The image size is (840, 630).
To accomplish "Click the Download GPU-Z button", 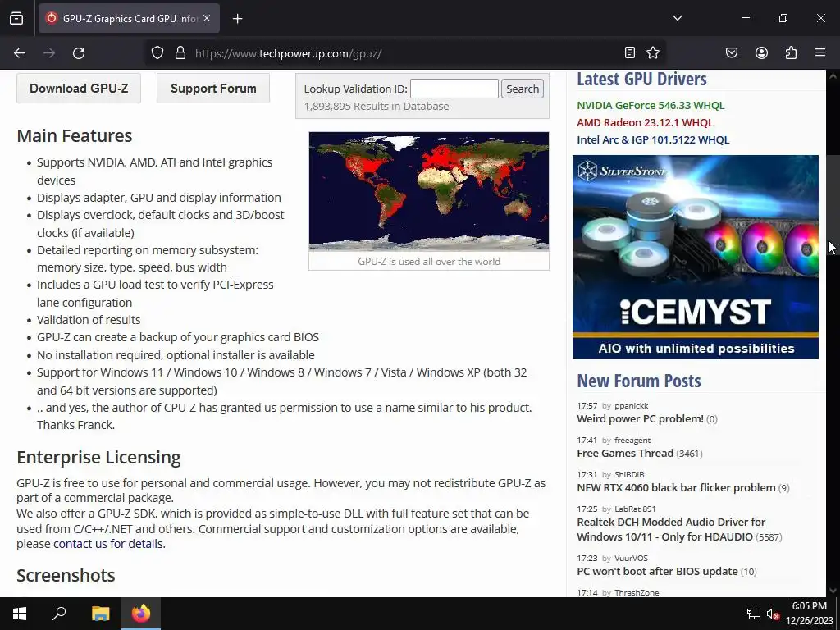I will coord(79,89).
